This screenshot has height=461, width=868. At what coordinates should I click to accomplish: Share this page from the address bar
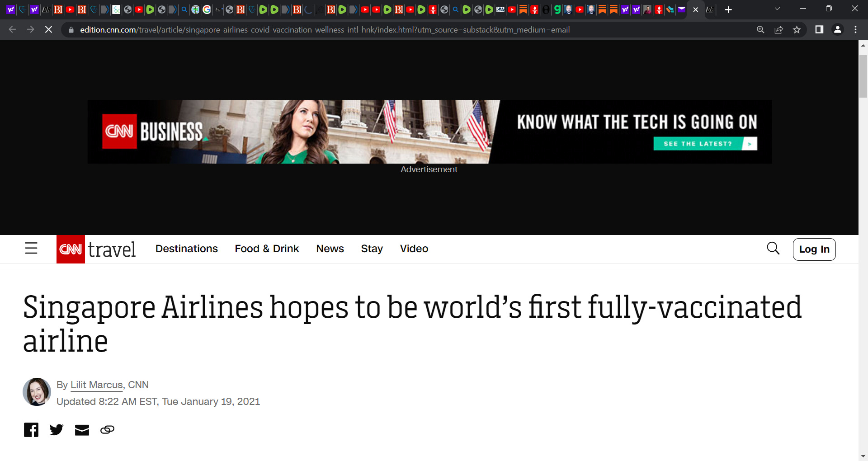tap(778, 30)
